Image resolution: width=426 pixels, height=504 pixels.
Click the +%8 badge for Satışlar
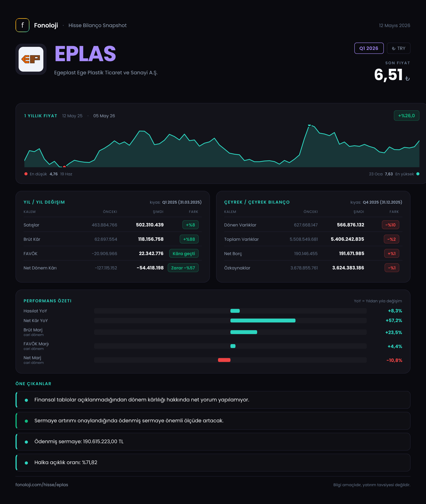pyautogui.click(x=190, y=225)
